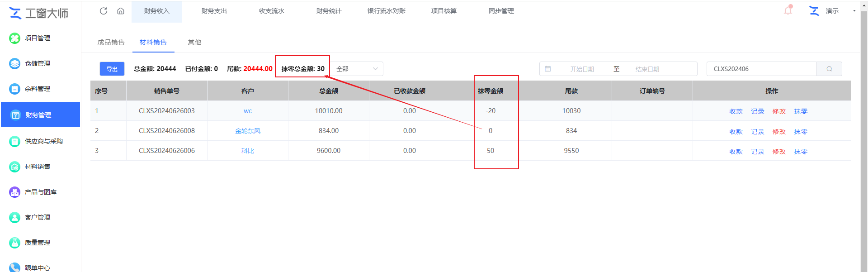Click the search magnifier icon
The width and height of the screenshot is (868, 272).
829,69
